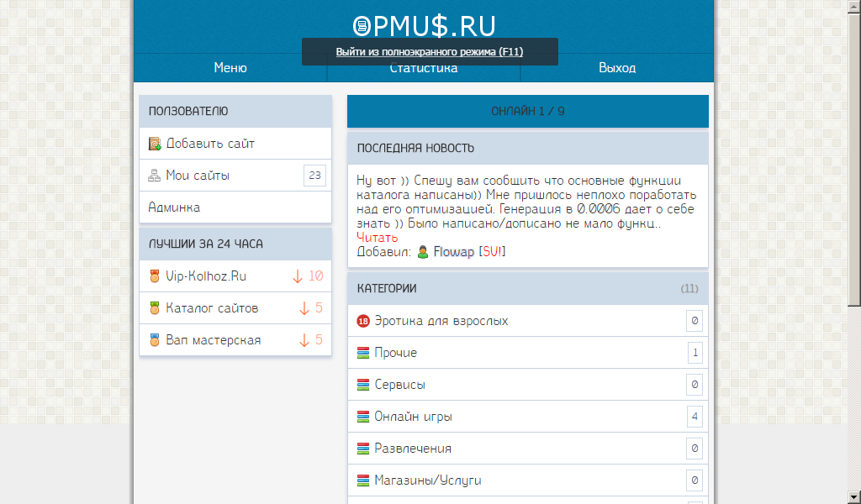Click the add-site icon beside Добавить сайт
Image resolution: width=861 pixels, height=504 pixels.
[155, 144]
